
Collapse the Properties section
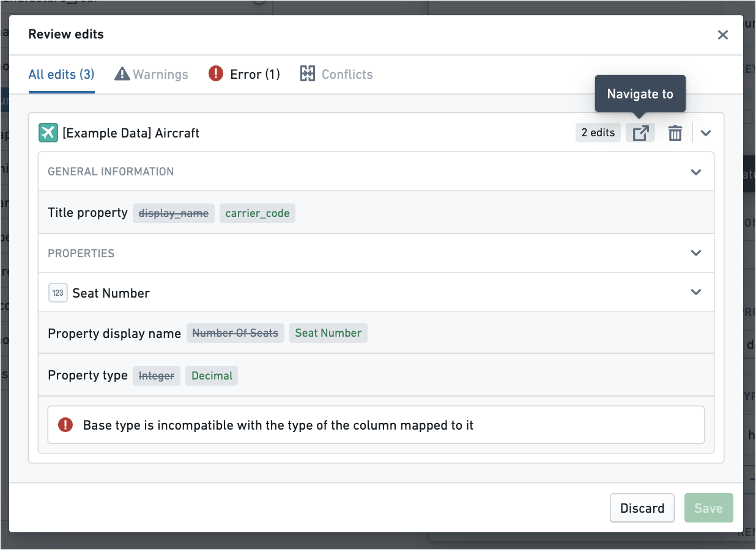(696, 253)
